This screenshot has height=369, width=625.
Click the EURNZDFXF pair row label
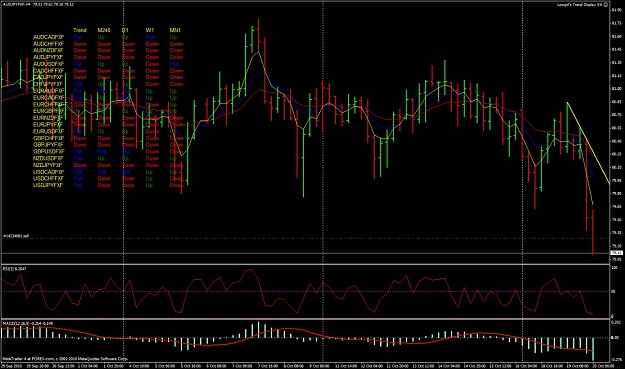coord(48,118)
